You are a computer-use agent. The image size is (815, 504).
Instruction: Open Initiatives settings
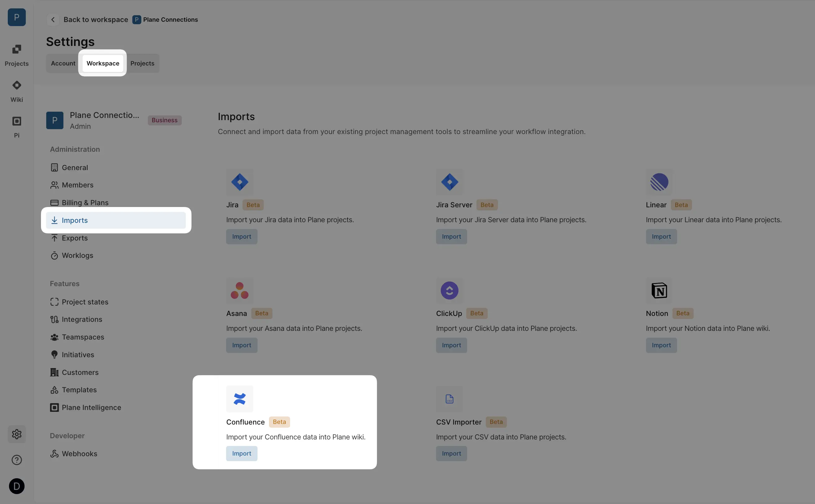tap(116, 355)
